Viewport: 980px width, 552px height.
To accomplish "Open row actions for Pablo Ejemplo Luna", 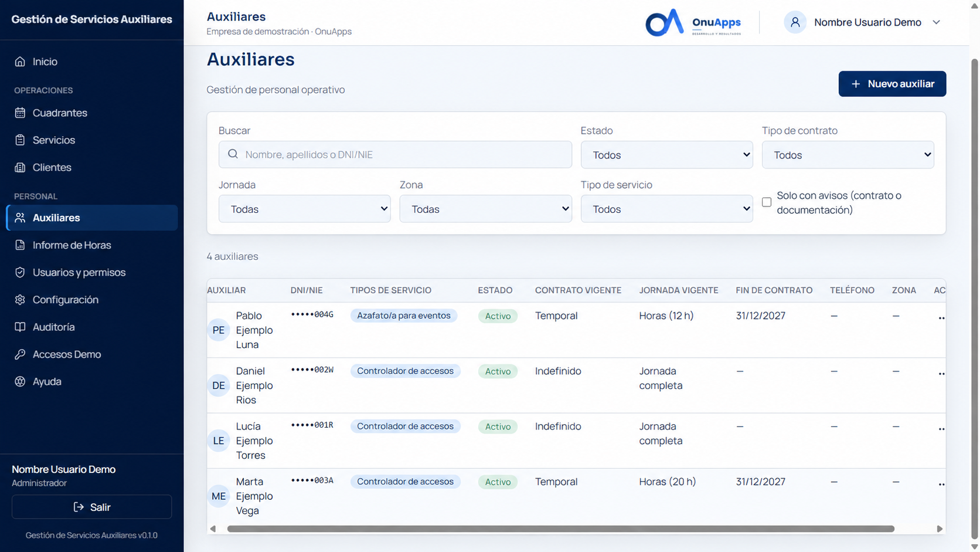I will pos(941,318).
